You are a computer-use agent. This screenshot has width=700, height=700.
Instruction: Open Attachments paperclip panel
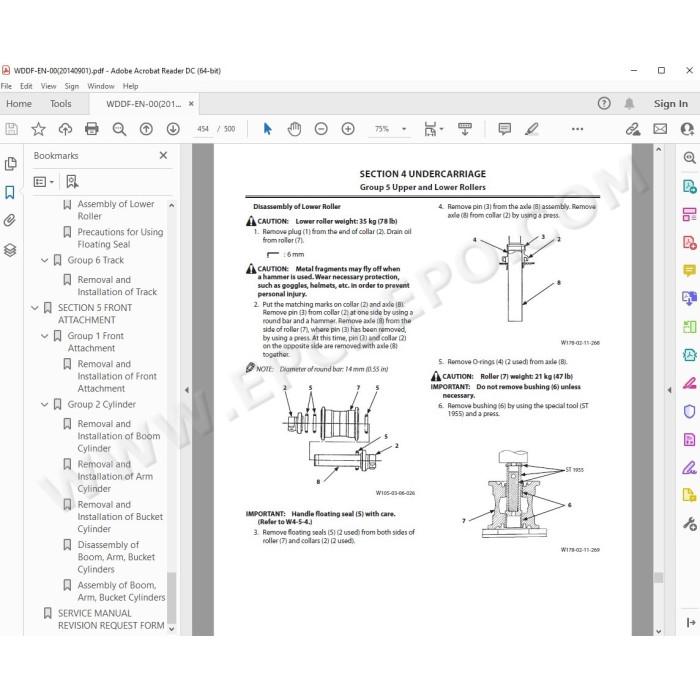[10, 220]
